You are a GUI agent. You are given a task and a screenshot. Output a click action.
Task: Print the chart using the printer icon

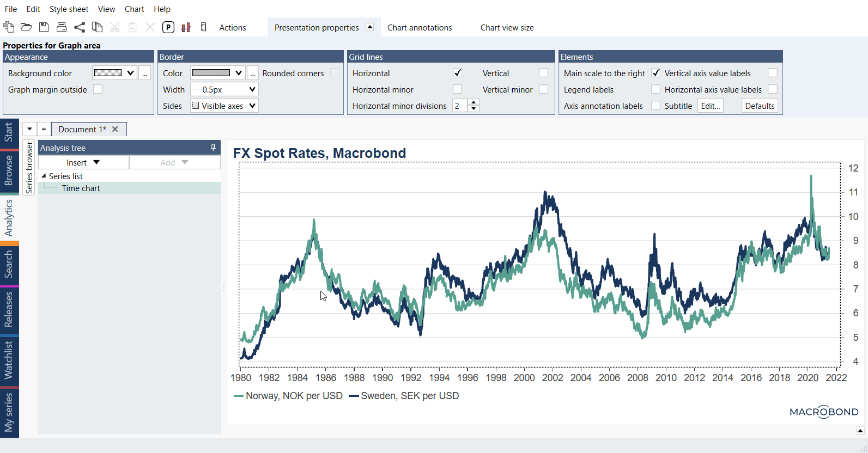(x=62, y=27)
